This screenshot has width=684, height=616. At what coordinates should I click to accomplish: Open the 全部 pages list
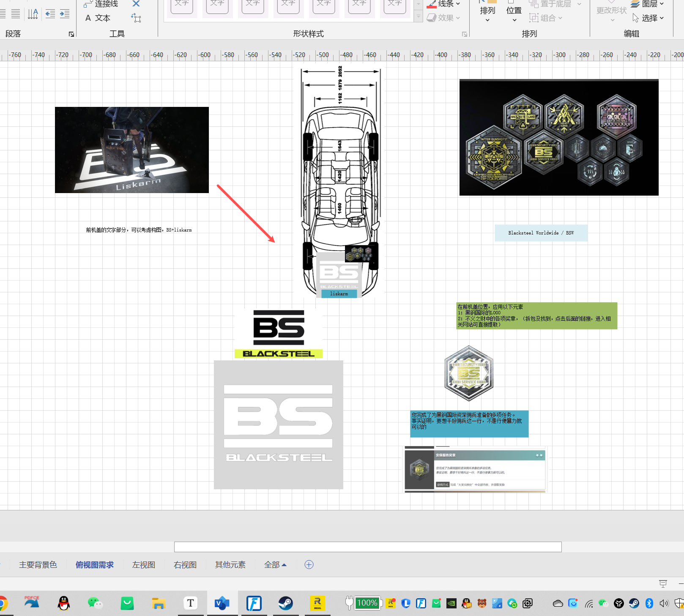(275, 565)
